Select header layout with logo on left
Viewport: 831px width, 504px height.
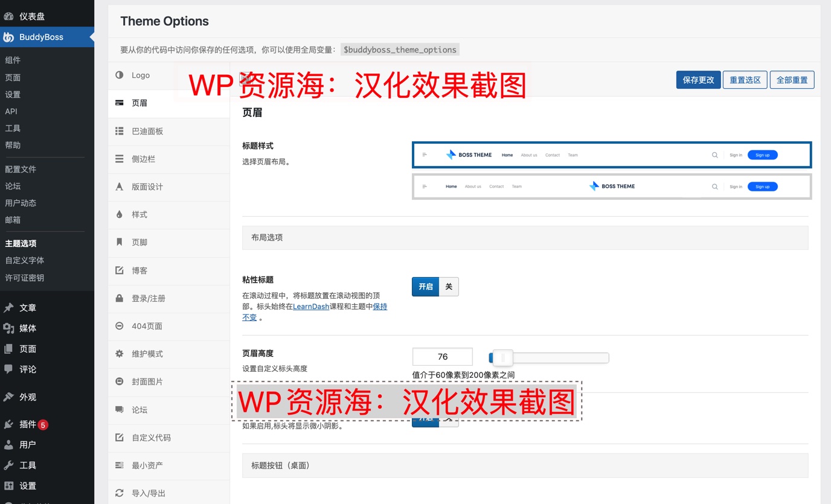coord(612,155)
